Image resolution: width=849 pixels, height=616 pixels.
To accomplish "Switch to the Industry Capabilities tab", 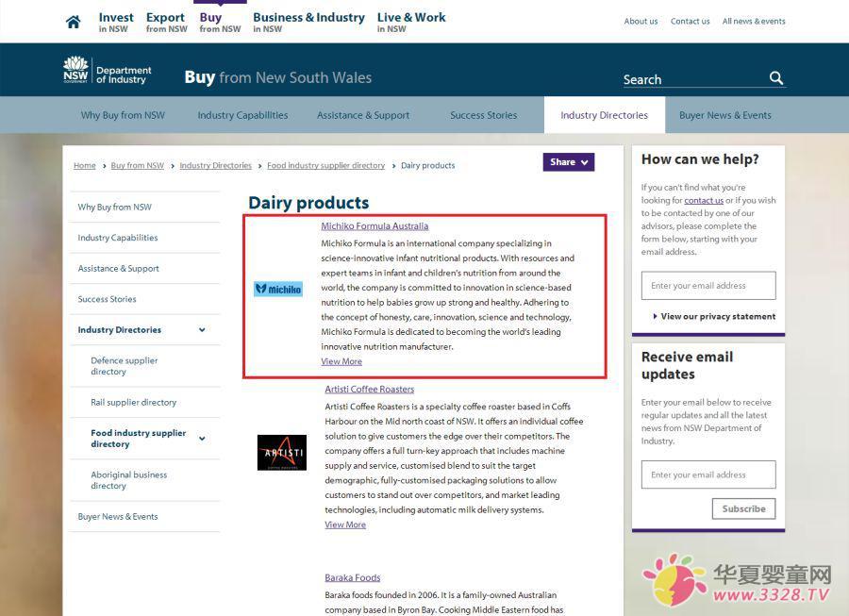I will [x=242, y=115].
